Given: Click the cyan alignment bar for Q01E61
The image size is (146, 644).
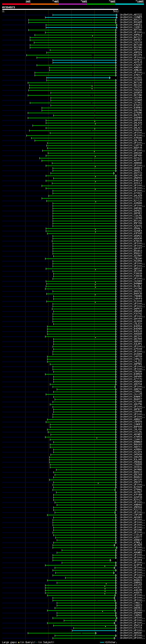Looking at the screenshot, I should [78, 78].
